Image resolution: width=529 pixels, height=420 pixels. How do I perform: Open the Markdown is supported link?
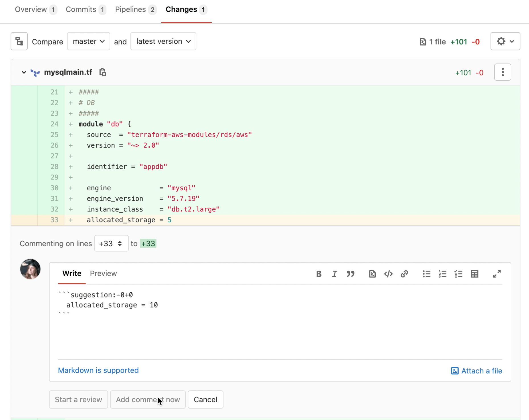tap(98, 370)
